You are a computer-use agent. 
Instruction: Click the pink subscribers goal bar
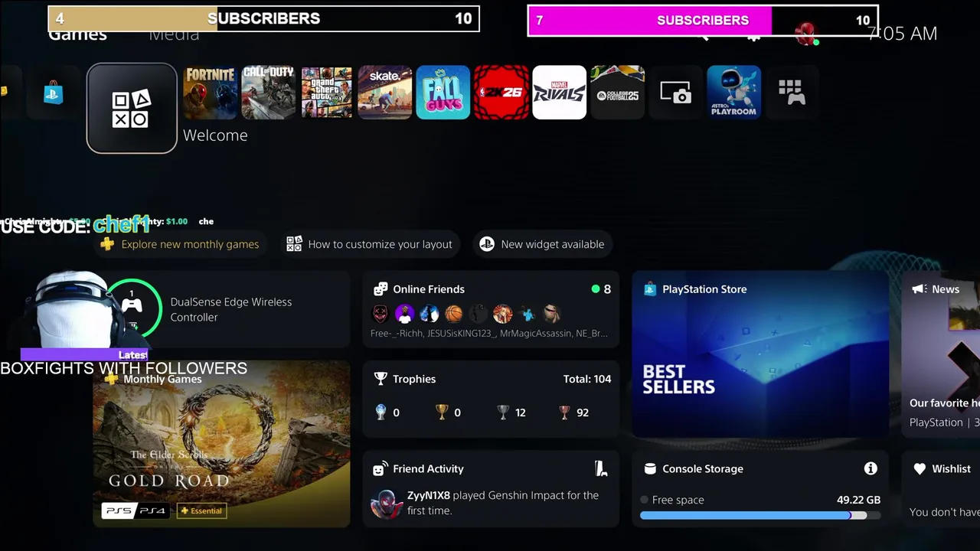point(703,21)
